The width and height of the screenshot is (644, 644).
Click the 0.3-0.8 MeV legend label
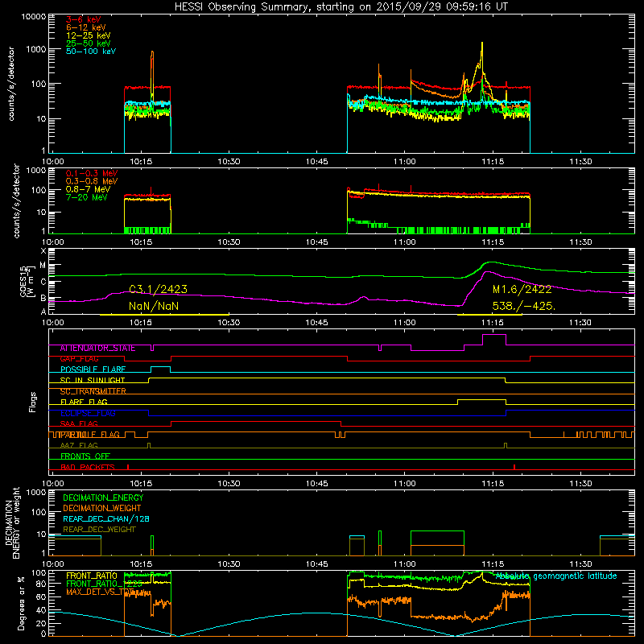tap(92, 181)
